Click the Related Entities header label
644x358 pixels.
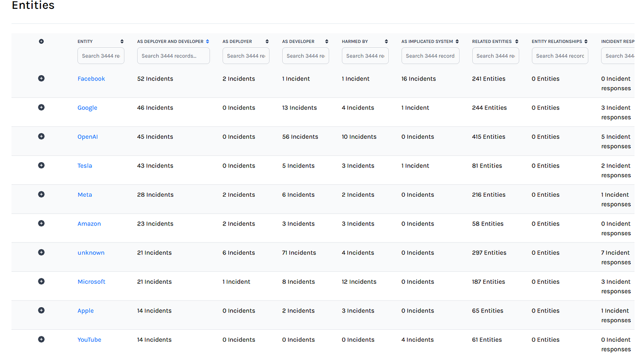491,42
